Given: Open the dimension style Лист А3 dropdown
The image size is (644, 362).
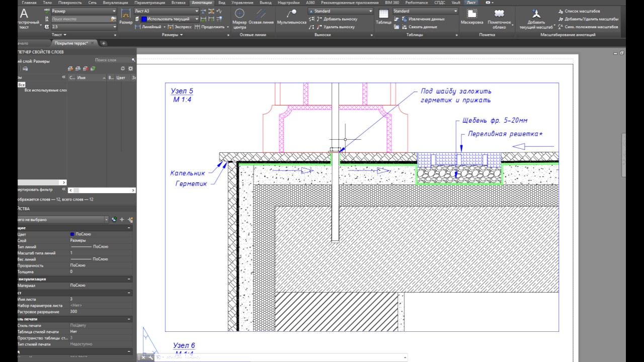Looking at the screenshot, I should 197,11.
